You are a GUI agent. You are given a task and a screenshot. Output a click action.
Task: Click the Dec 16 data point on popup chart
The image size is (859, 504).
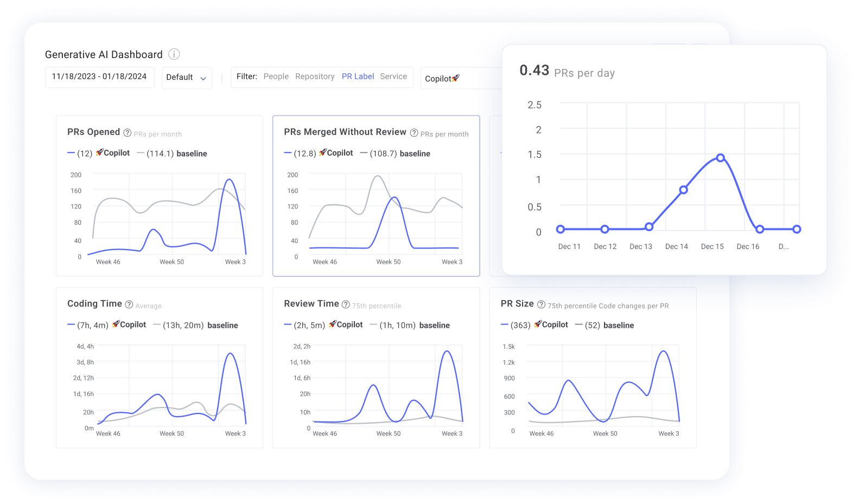click(760, 229)
